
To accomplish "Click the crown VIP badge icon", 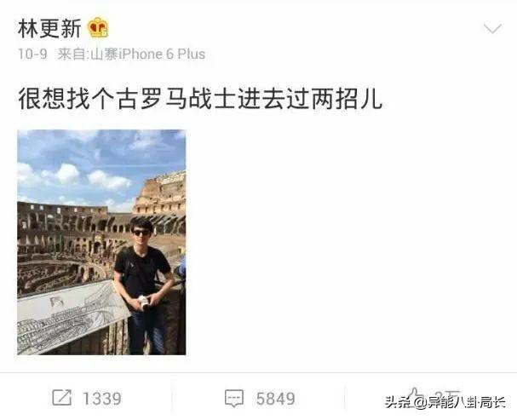I will pos(98,27).
